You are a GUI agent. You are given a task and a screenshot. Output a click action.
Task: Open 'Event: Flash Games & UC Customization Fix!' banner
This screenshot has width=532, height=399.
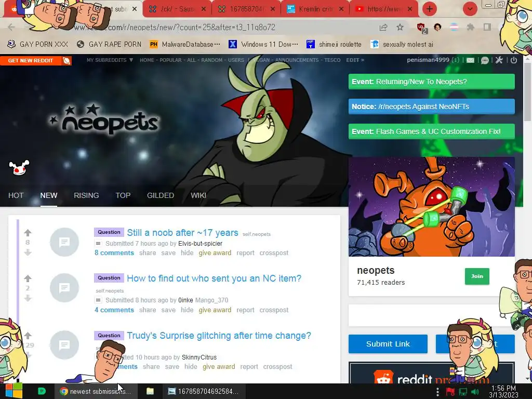(431, 131)
